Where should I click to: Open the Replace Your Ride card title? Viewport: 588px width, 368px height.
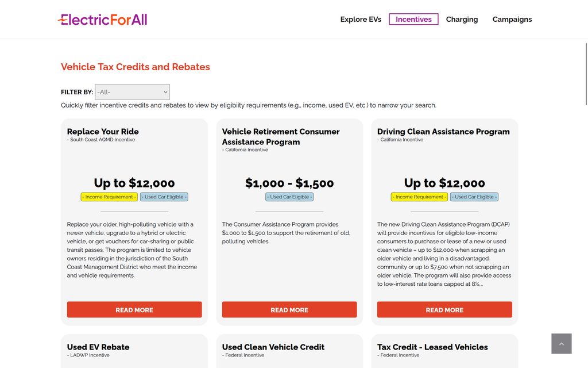[x=103, y=132]
